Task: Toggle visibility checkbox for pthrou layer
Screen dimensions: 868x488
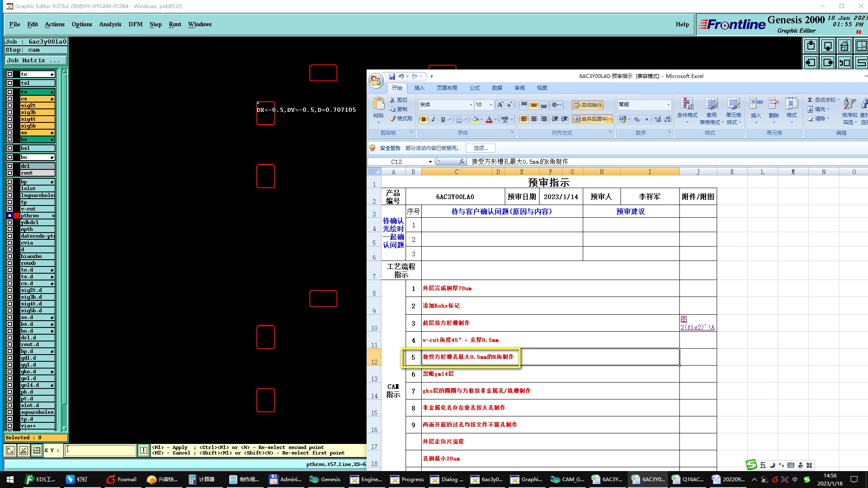Action: coord(10,216)
